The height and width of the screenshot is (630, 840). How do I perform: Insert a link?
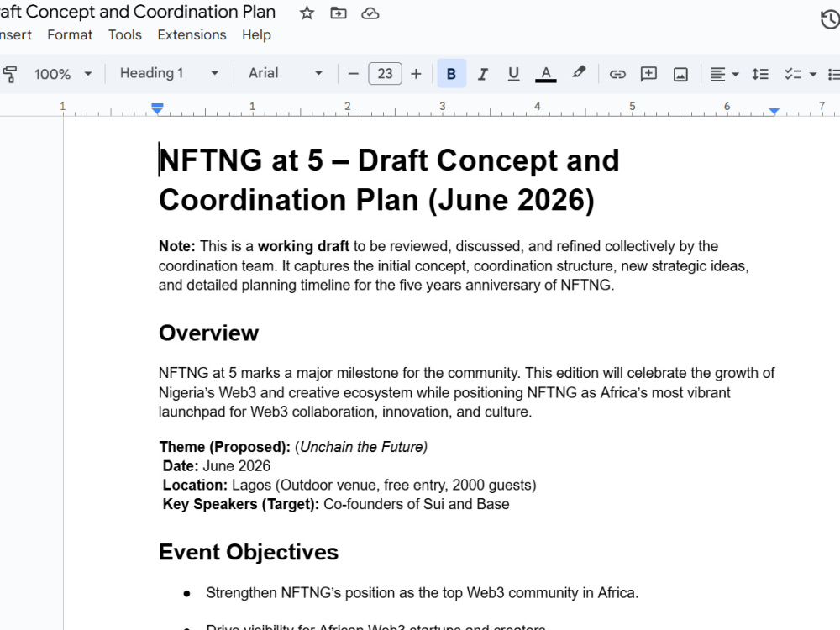tap(617, 74)
